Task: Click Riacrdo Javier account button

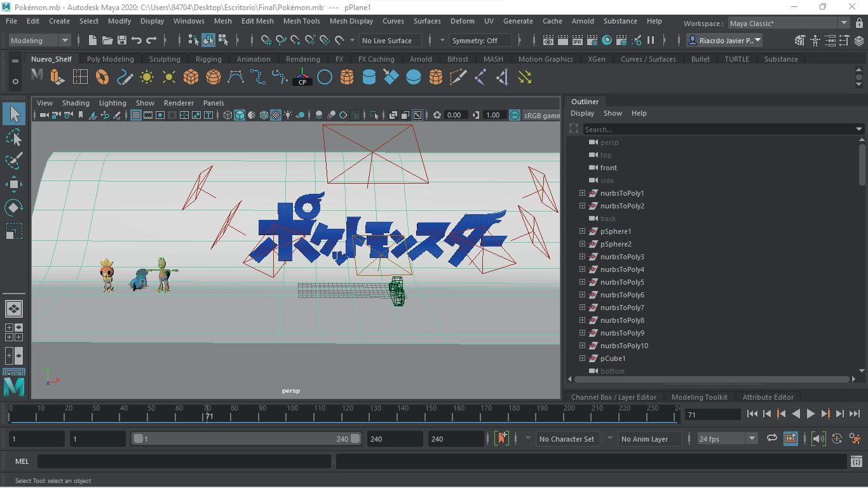Action: click(725, 40)
